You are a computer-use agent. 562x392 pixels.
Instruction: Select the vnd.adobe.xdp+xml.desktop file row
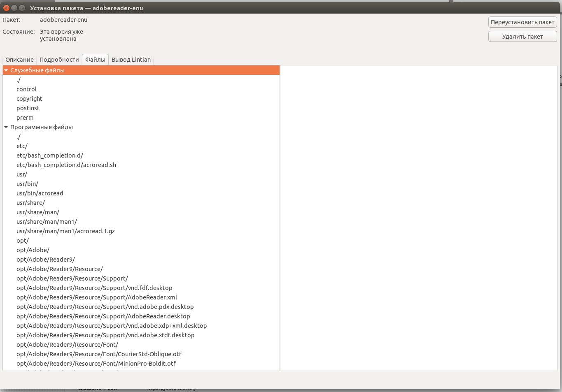click(x=141, y=326)
